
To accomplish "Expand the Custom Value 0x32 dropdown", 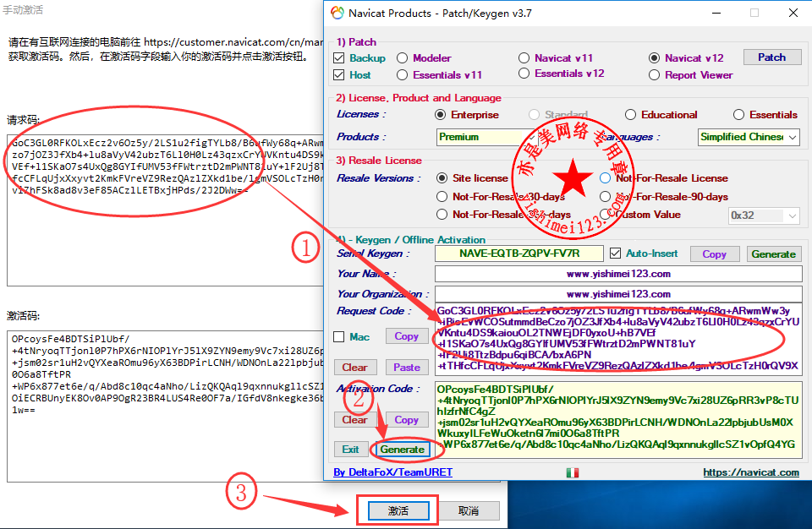I will click(764, 215).
